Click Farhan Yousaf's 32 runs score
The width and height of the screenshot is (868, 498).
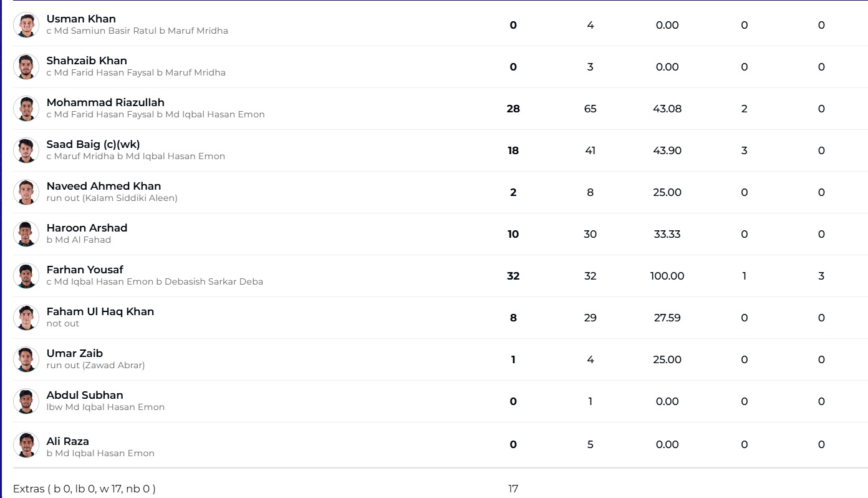513,276
